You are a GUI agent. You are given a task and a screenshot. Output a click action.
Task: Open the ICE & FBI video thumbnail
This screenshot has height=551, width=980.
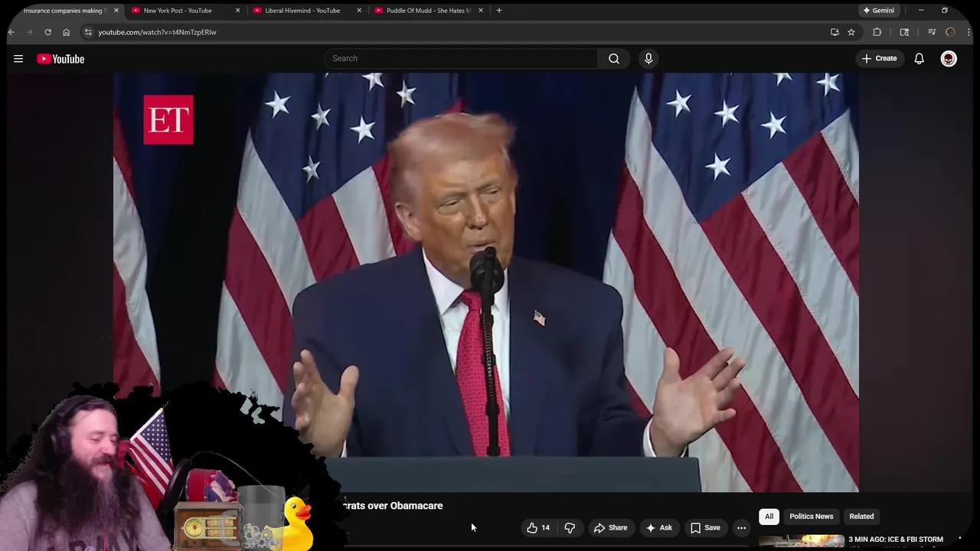(x=802, y=543)
